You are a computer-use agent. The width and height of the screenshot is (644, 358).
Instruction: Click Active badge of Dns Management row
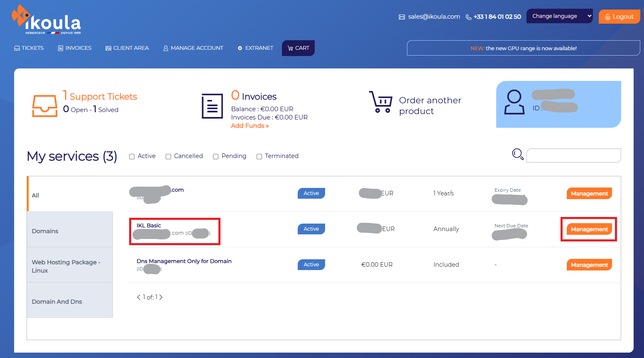[x=311, y=265]
